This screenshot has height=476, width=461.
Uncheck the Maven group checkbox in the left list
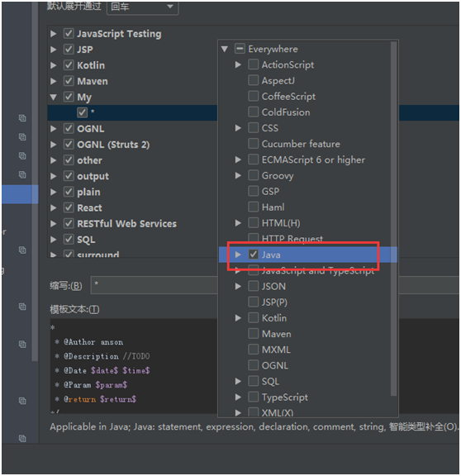coord(69,81)
